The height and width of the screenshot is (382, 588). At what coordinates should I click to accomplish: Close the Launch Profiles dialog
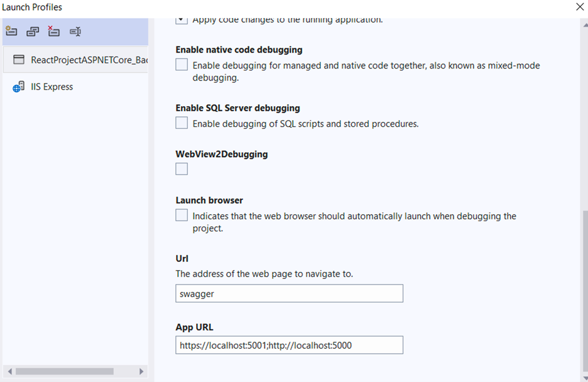pyautogui.click(x=579, y=7)
